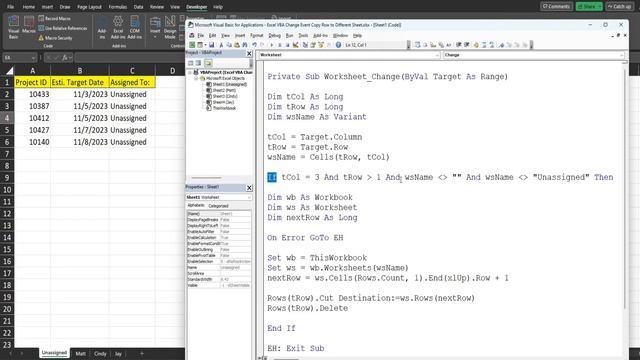The width and height of the screenshot is (640, 360).
Task: Select ThisWorkbook in project tree
Action: click(224, 108)
